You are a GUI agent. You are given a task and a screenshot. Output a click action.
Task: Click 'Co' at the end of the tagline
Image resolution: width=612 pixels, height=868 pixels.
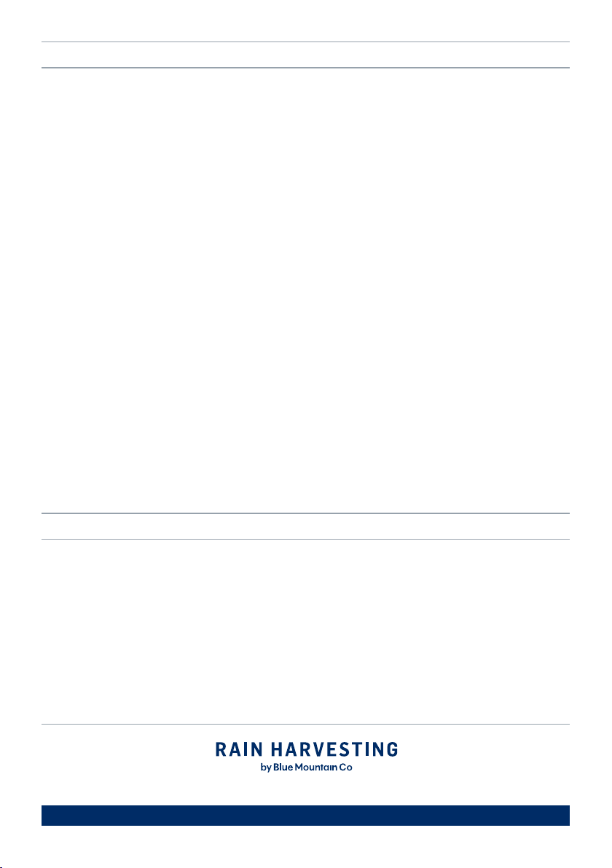point(345,768)
